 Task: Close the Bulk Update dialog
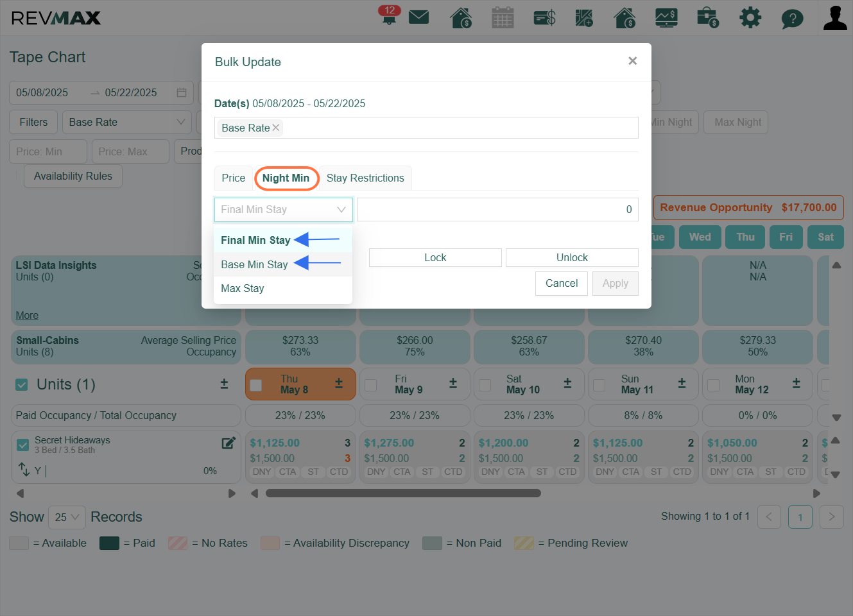(632, 61)
